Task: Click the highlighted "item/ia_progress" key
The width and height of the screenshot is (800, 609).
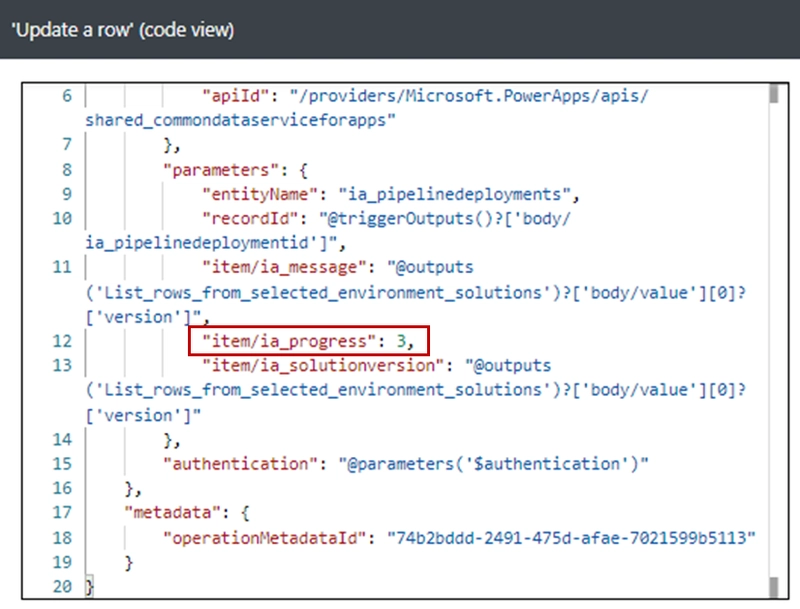Action: (284, 342)
